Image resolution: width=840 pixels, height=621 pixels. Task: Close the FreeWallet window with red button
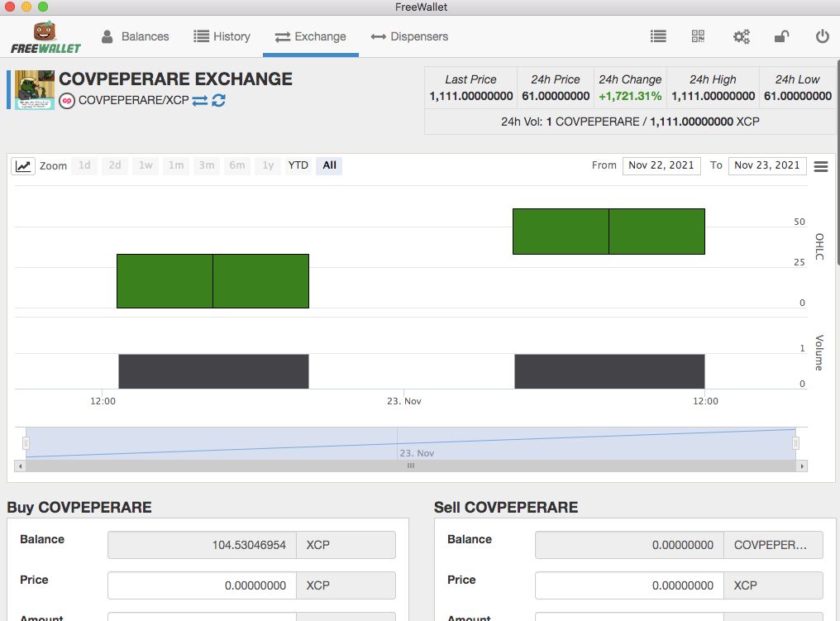pyautogui.click(x=10, y=7)
